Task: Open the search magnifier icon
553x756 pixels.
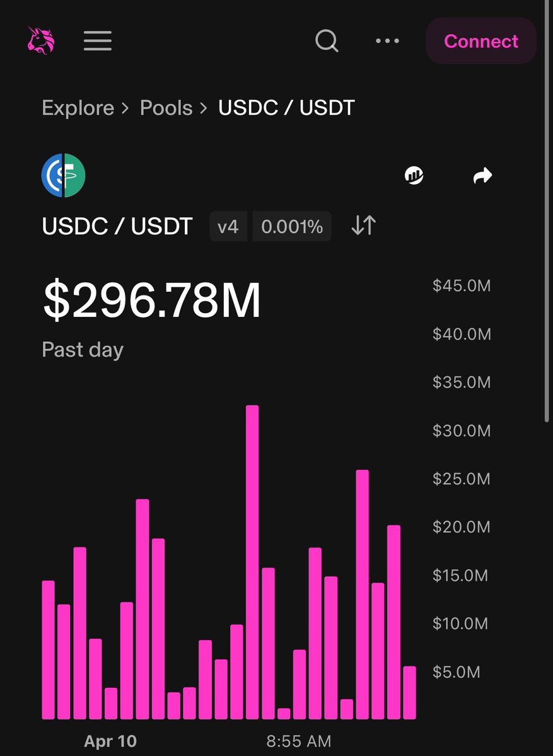Action: point(327,42)
